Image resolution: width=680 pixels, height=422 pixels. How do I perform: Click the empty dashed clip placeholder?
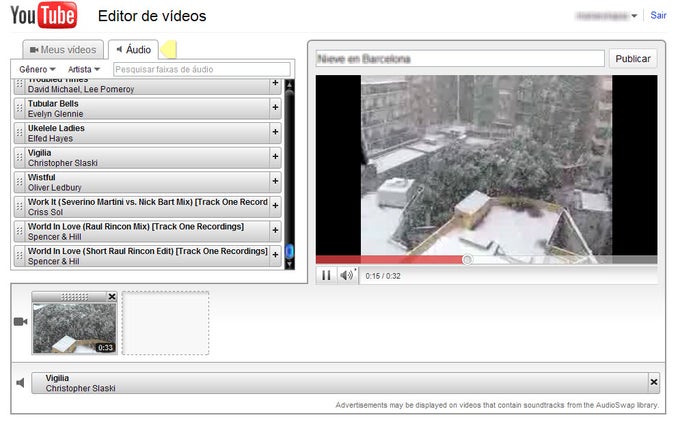(x=166, y=323)
